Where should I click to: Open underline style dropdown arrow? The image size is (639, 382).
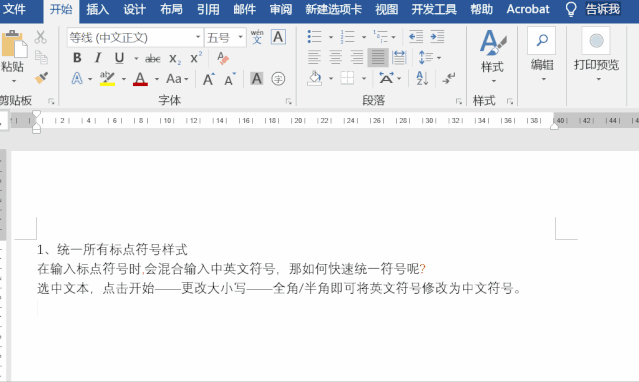pyautogui.click(x=136, y=58)
